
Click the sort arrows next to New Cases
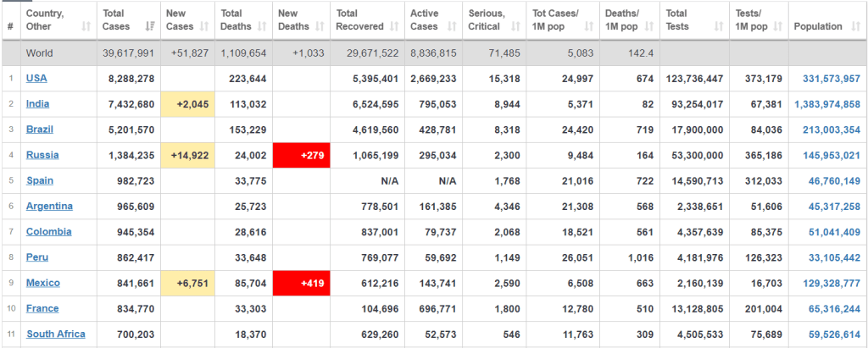[204, 27]
